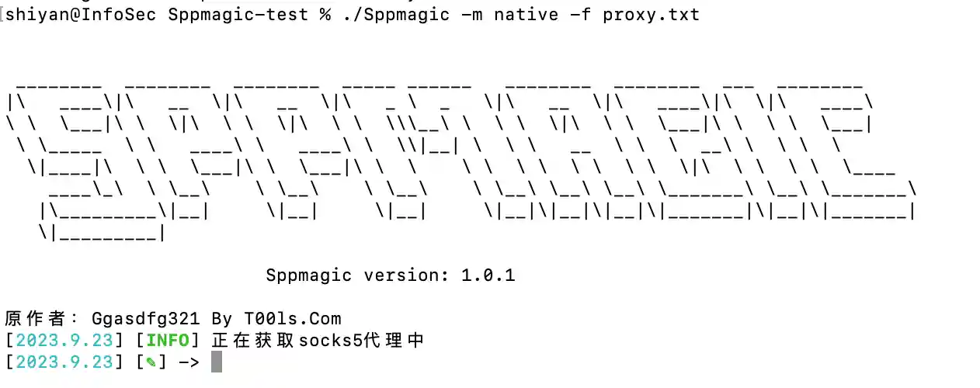Click the Sppmagic ASCII art banner
Viewport: 980px width, 388px height.
[x=463, y=159]
